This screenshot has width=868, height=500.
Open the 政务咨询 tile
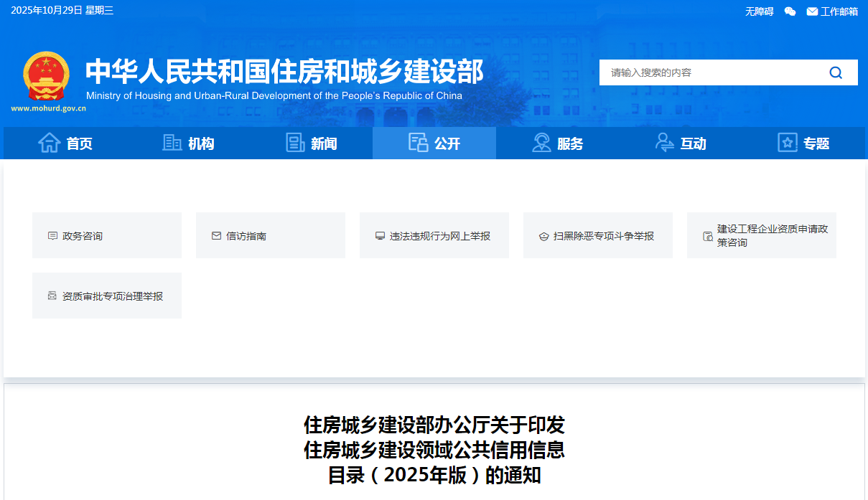pos(107,235)
